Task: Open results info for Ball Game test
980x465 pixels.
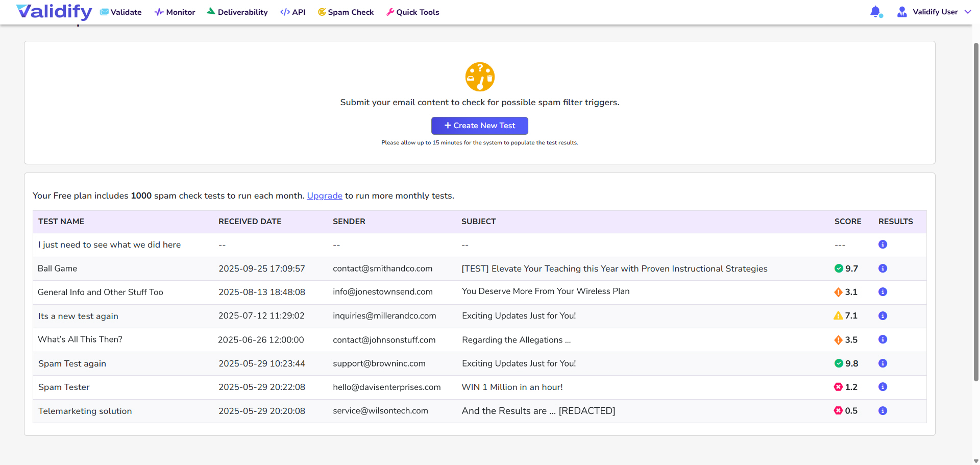Action: (x=883, y=268)
